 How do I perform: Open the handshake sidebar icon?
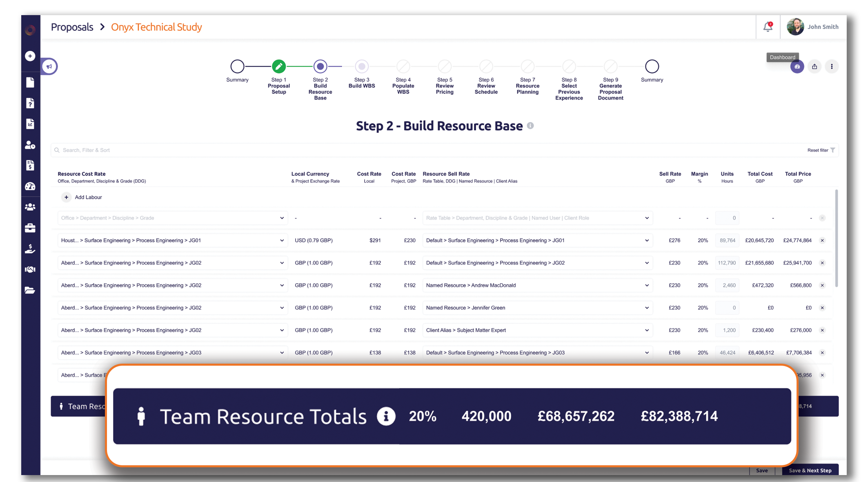tap(30, 269)
